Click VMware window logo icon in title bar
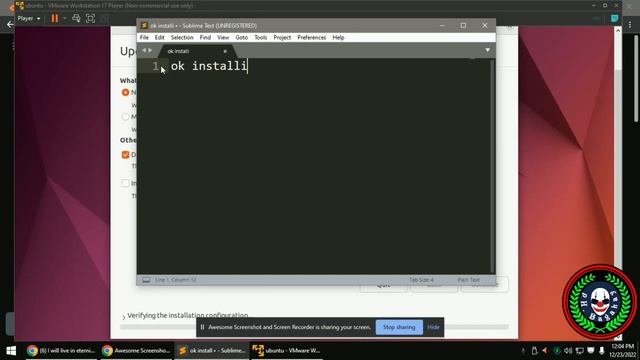Viewport: 640px width, 360px height. [20, 6]
